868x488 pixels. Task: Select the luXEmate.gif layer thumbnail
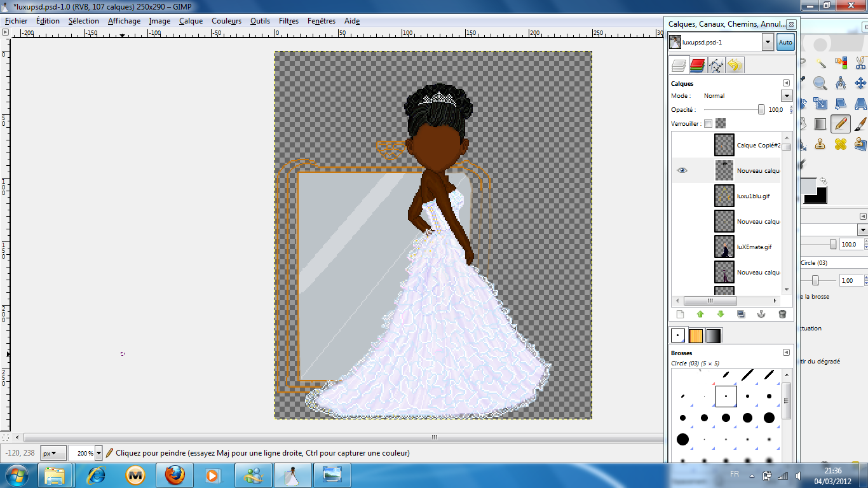[x=724, y=247]
